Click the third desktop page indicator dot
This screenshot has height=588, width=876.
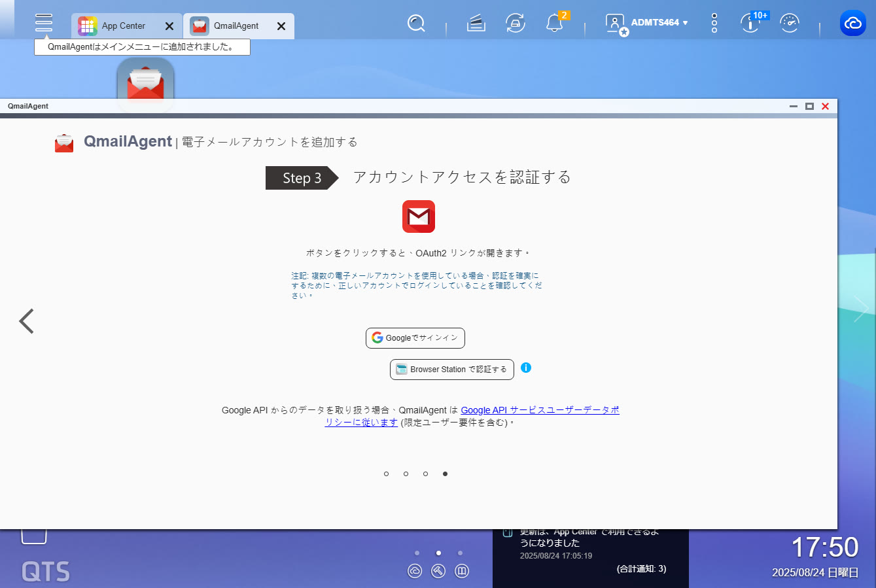pos(460,553)
